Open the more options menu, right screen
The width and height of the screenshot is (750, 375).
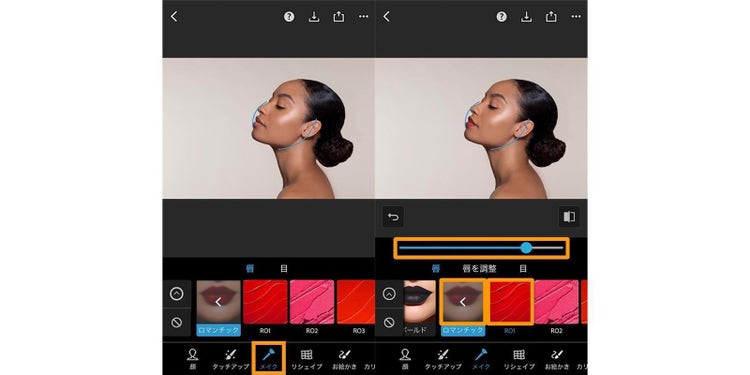pos(576,17)
